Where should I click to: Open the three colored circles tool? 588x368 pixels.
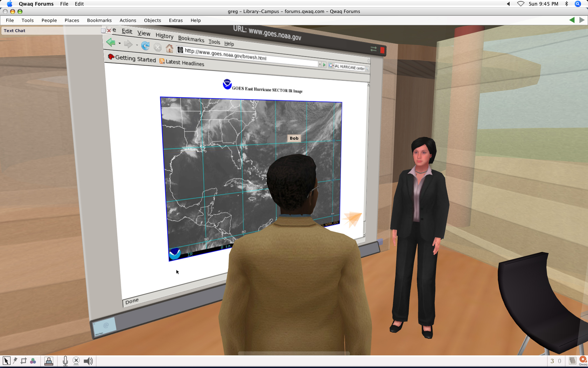coord(33,361)
